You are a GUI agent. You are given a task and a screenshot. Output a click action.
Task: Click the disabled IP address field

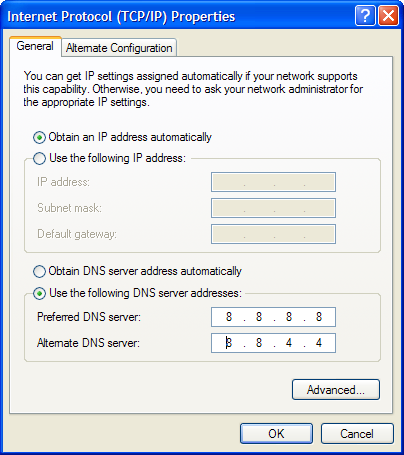tap(273, 182)
